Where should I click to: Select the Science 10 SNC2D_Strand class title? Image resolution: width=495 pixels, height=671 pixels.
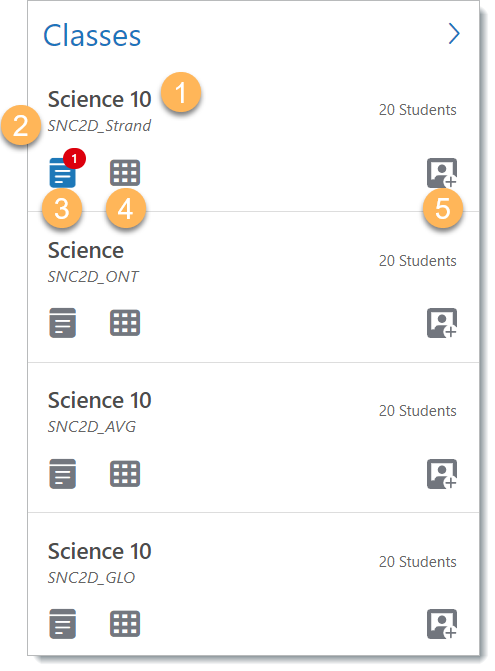[x=99, y=99]
